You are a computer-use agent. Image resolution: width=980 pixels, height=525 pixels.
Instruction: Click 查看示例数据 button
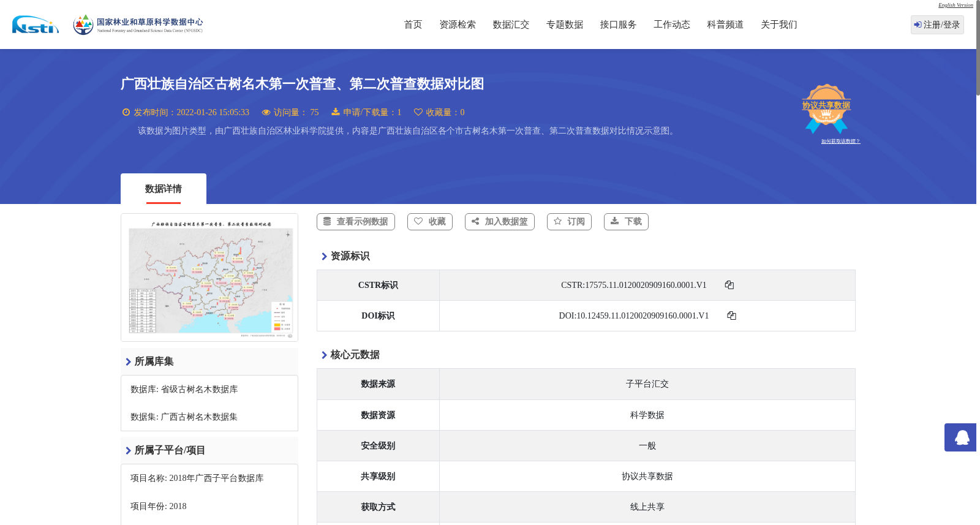pos(356,222)
